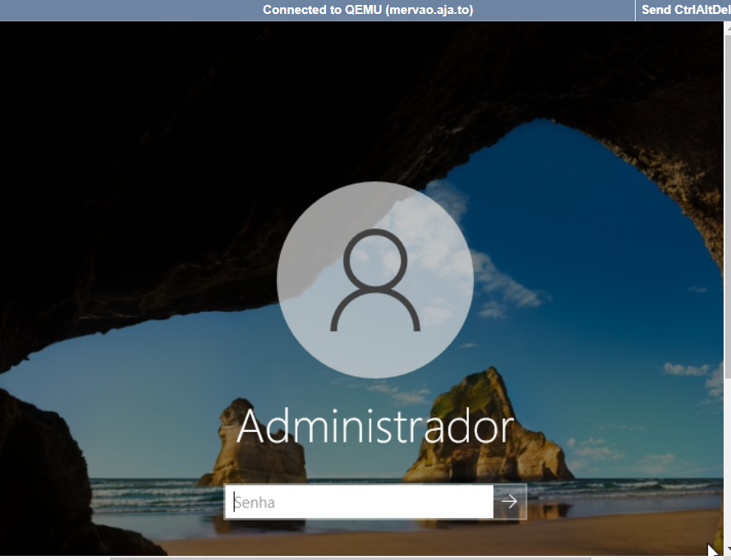Click the Connected to QEMU status text
The image size is (731, 560).
point(367,10)
